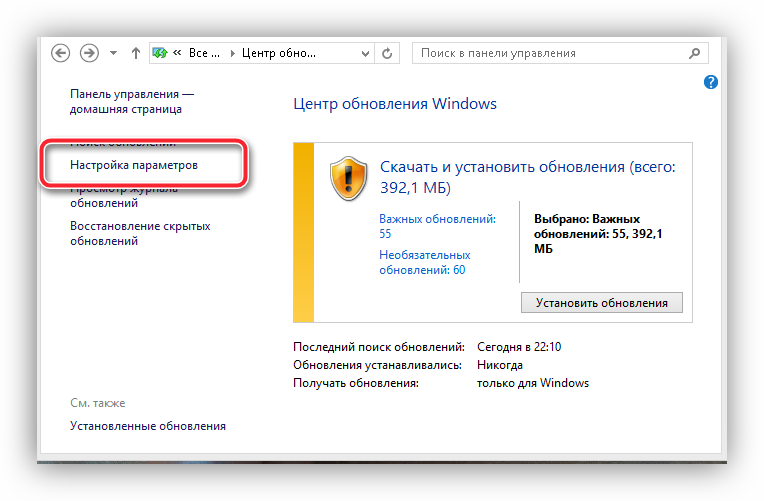Viewport: 764px width, 501px height.
Task: Click the Control Panel address bar icon
Action: click(160, 53)
